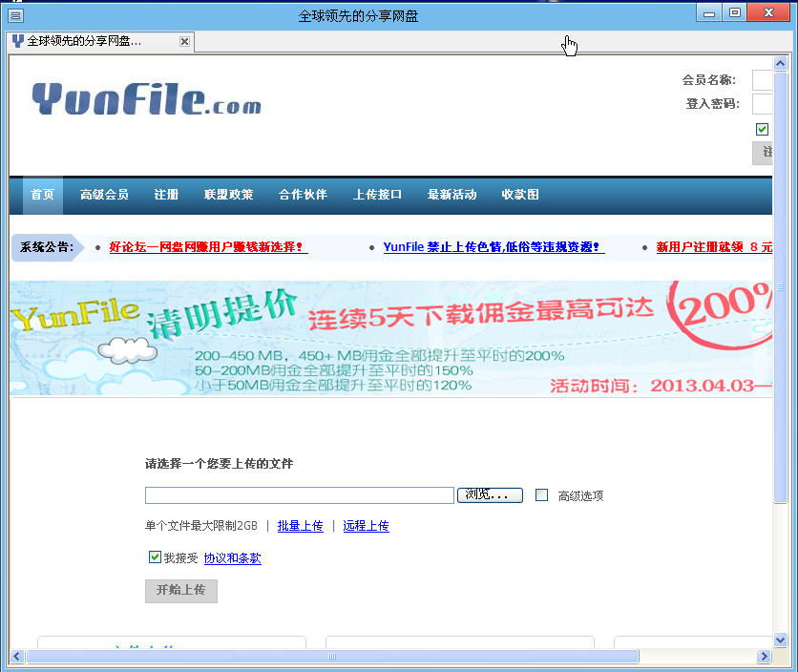The height and width of the screenshot is (672, 798).
Task: Click the right arrow of the horizontal scrollbar
Action: pyautogui.click(x=764, y=656)
